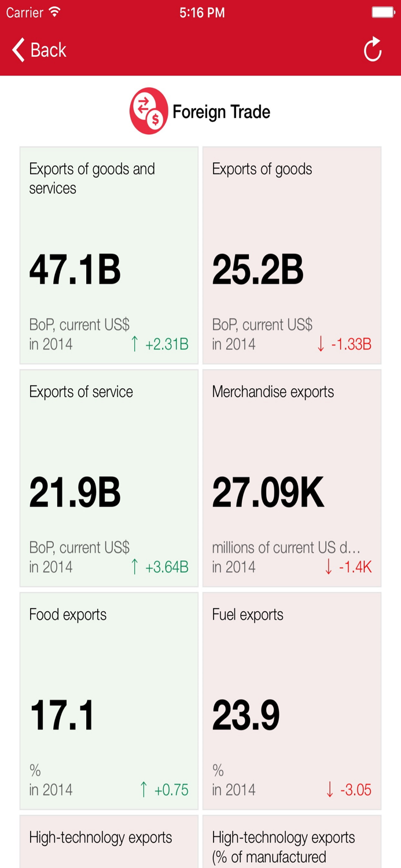View the Food exports card

109,701
